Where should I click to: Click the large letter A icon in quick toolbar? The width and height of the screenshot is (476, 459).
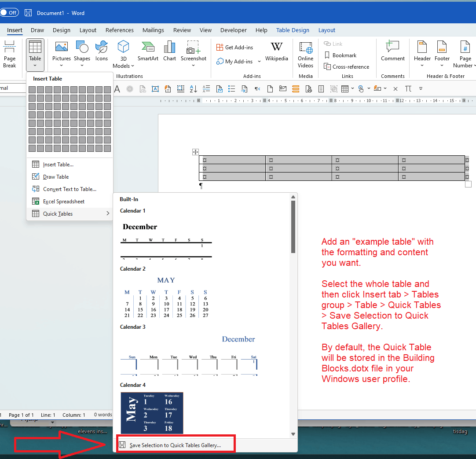tap(117, 89)
